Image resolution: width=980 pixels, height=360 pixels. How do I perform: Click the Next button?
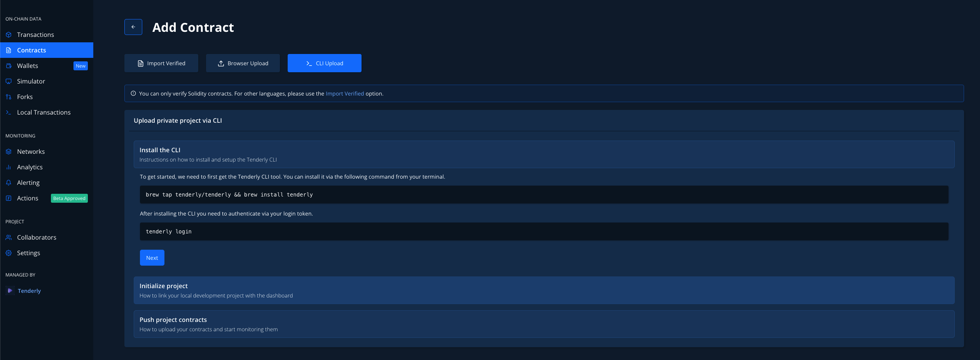pos(152,257)
